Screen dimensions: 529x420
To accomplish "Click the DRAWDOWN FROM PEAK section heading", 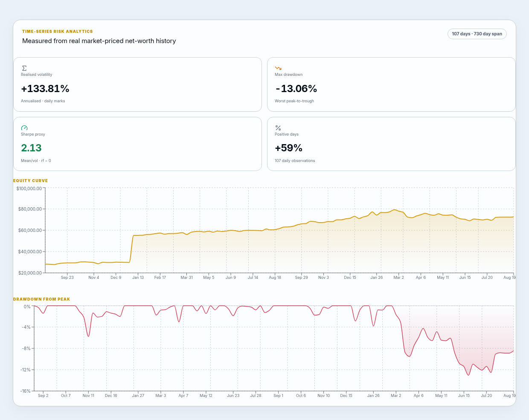I will tap(41, 299).
